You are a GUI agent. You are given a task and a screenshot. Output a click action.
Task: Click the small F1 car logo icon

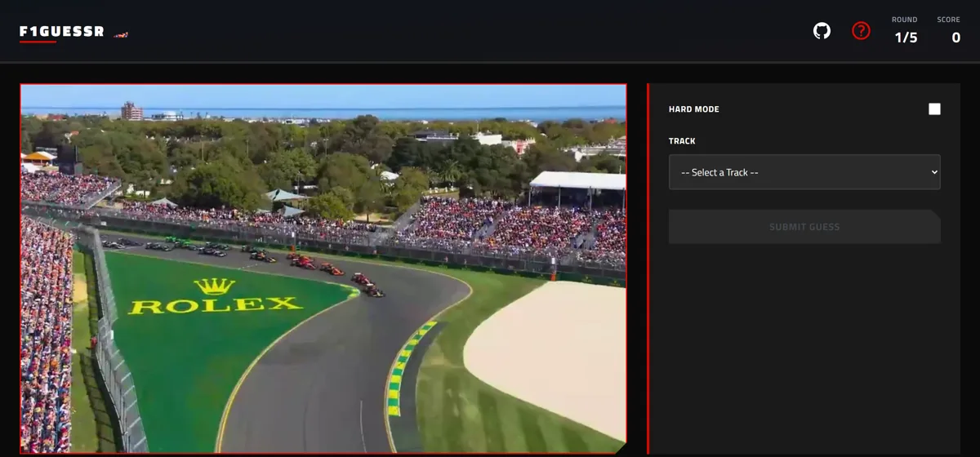click(x=121, y=34)
